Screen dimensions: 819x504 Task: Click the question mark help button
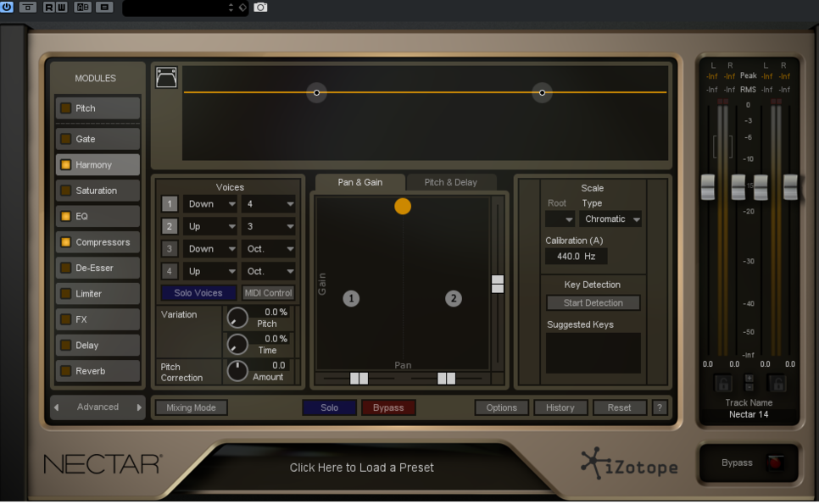click(x=660, y=407)
